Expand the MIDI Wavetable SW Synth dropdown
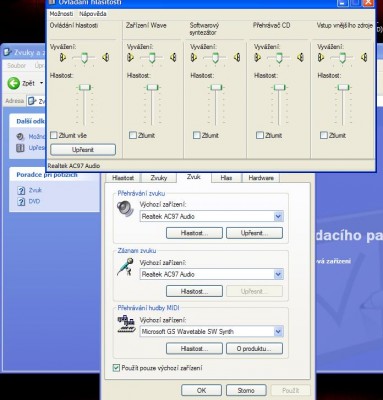The image size is (383, 400). tap(278, 332)
